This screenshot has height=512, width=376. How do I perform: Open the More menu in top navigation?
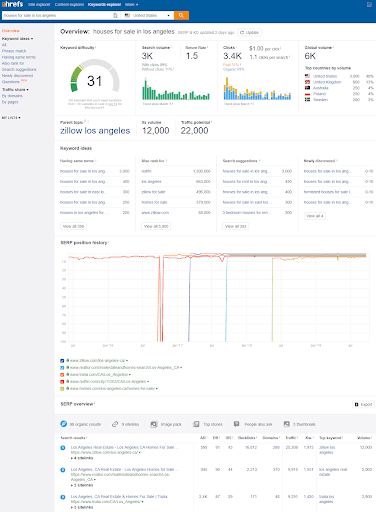coord(132,4)
